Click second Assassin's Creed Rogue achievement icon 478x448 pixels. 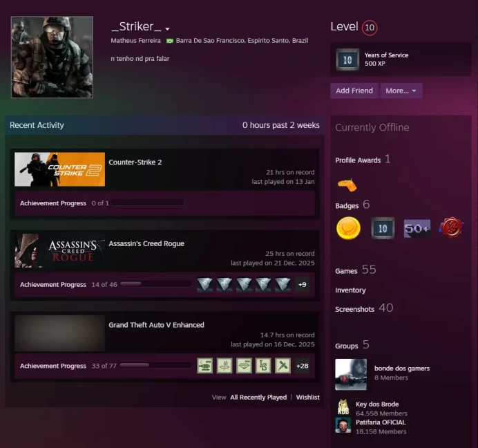(x=224, y=284)
